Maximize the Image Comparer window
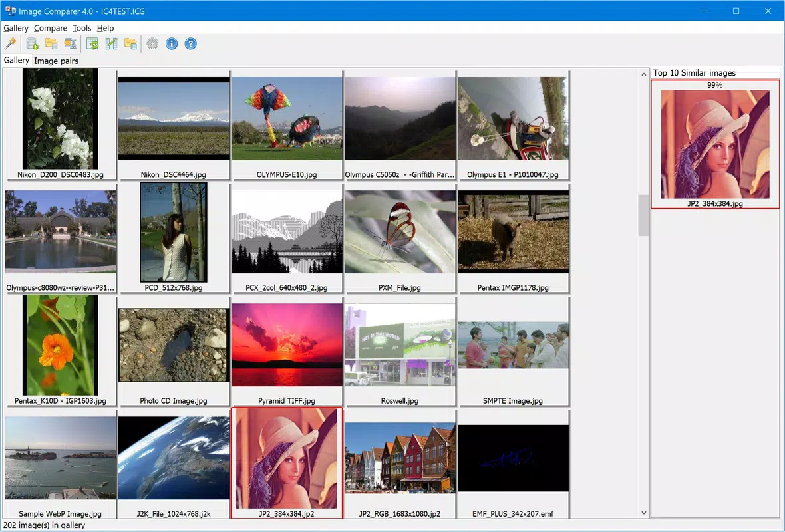This screenshot has width=785, height=532. [736, 11]
